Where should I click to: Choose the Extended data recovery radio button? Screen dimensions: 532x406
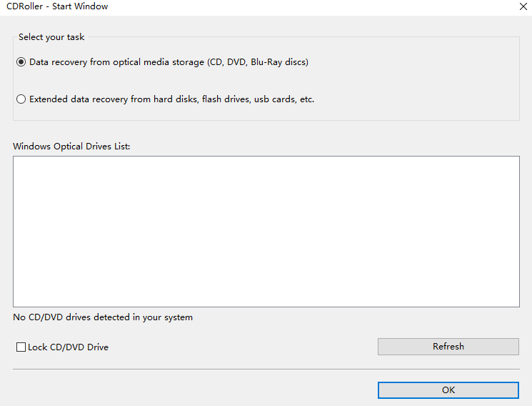coord(21,99)
